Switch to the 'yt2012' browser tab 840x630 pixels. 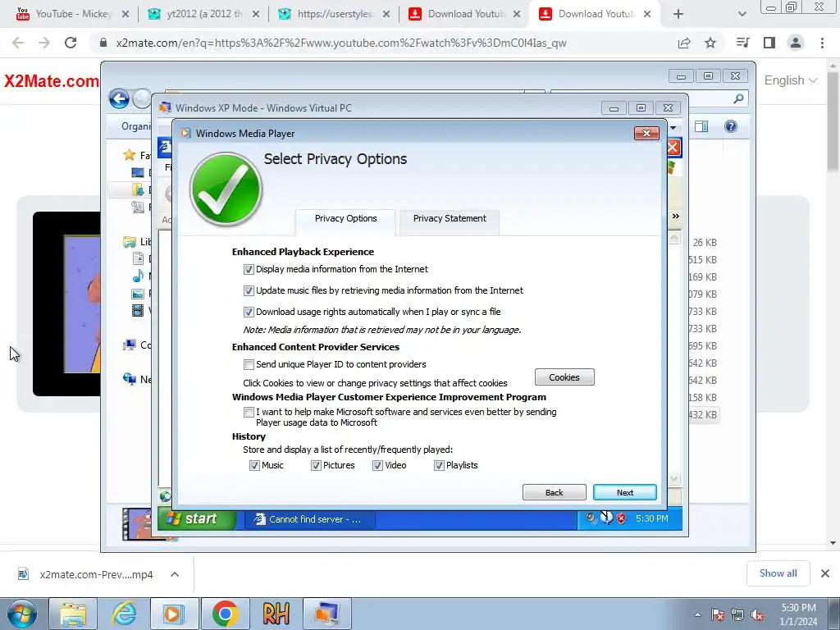203,14
